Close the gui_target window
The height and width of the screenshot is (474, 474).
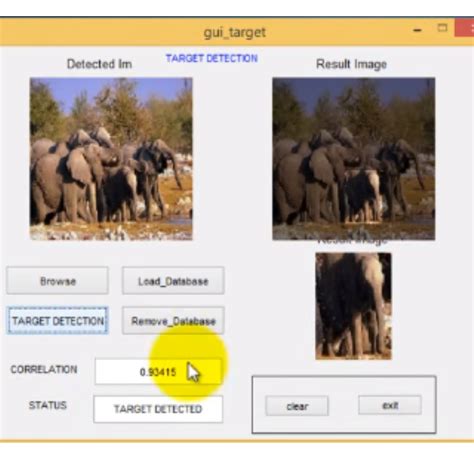coord(465,28)
